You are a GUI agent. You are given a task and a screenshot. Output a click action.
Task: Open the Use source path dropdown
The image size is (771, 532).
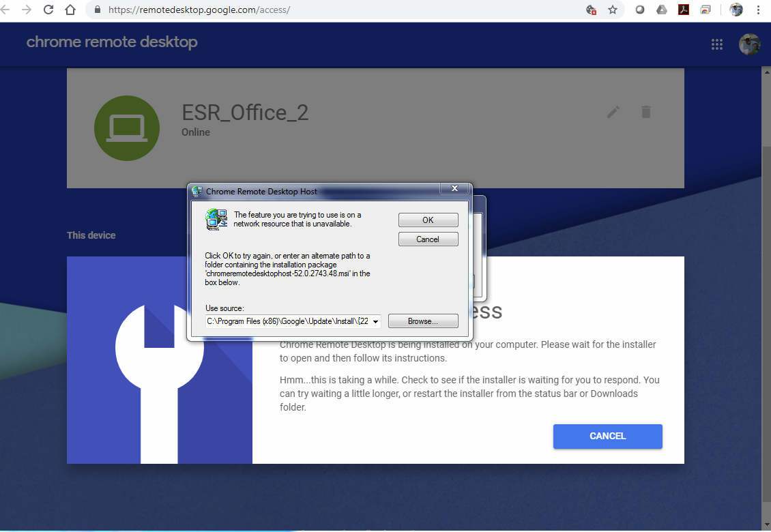[x=376, y=321]
